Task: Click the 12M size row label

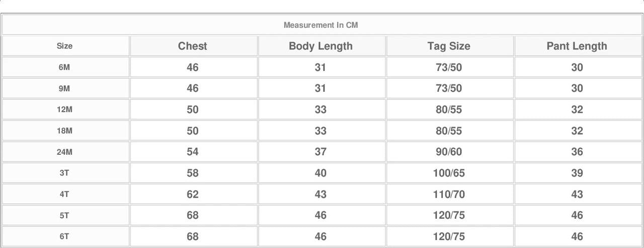Action: pos(64,109)
